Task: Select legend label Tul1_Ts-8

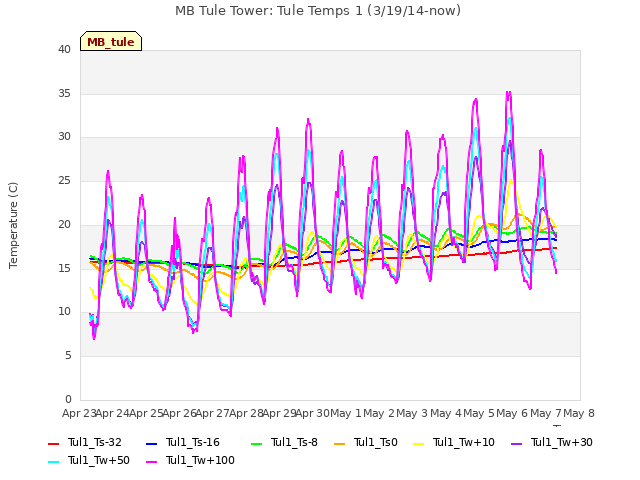Action: pyautogui.click(x=294, y=442)
